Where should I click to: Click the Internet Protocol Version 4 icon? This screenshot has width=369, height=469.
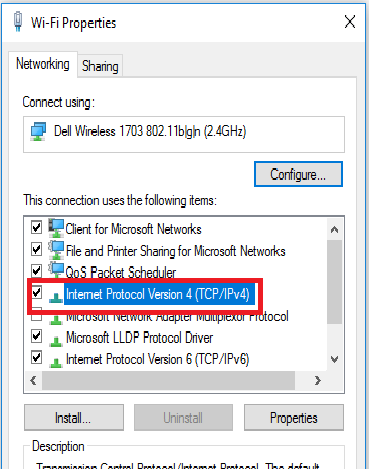[56, 297]
